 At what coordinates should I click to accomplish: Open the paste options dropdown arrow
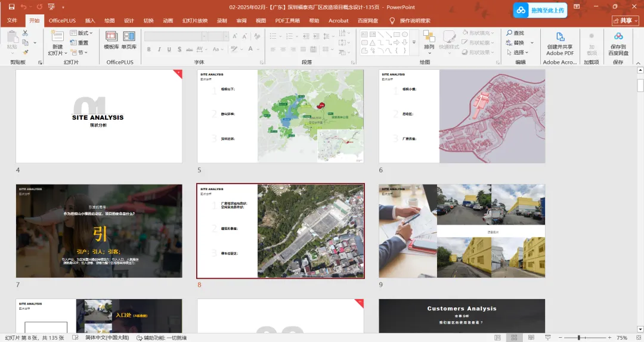12,53
